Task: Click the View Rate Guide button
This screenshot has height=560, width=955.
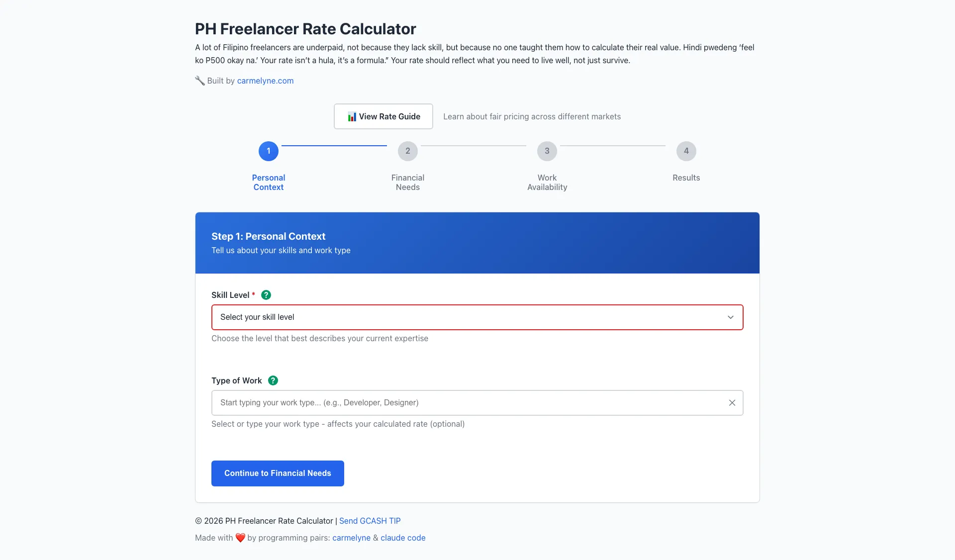Action: 383,116
